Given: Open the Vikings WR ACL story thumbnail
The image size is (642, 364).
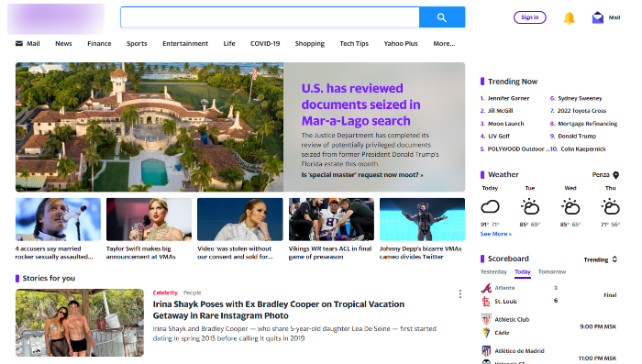Looking at the screenshot, I should pyautogui.click(x=331, y=219).
